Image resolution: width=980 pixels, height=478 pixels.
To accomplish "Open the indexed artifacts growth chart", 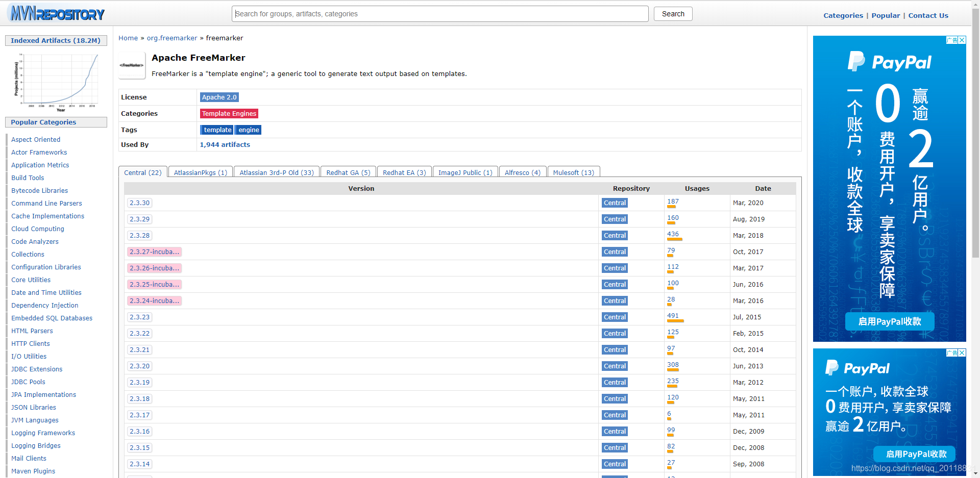I will 56,82.
